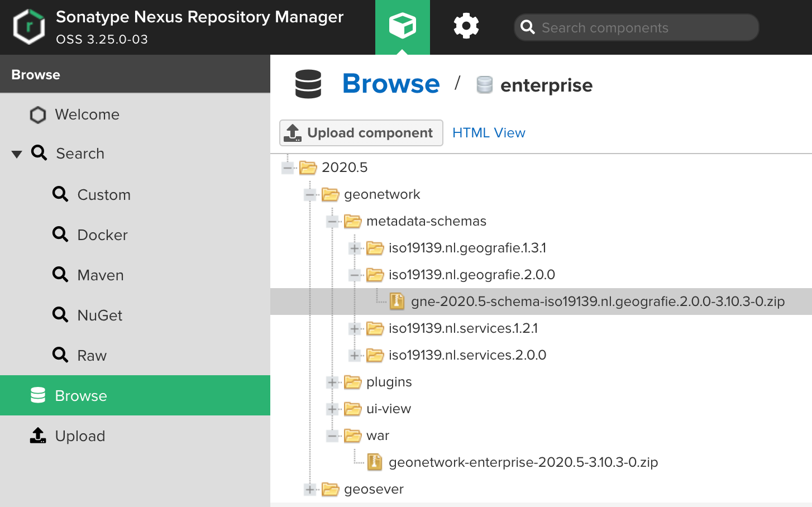
Task: Collapse the Search section triangle
Action: coord(17,154)
